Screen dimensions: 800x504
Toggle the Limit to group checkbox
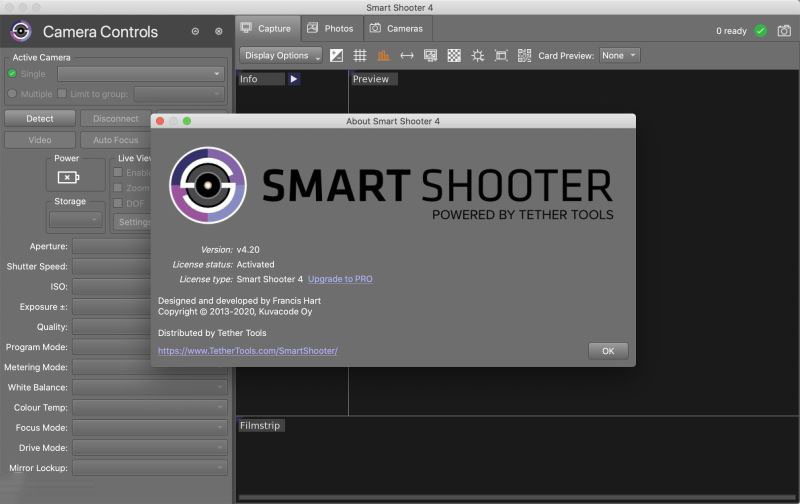pos(62,93)
